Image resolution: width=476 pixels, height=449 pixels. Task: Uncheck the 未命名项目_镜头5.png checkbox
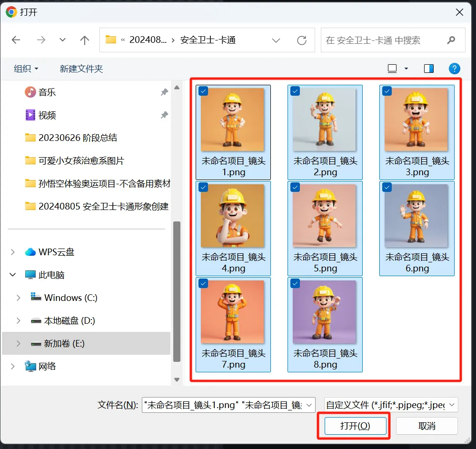point(295,187)
